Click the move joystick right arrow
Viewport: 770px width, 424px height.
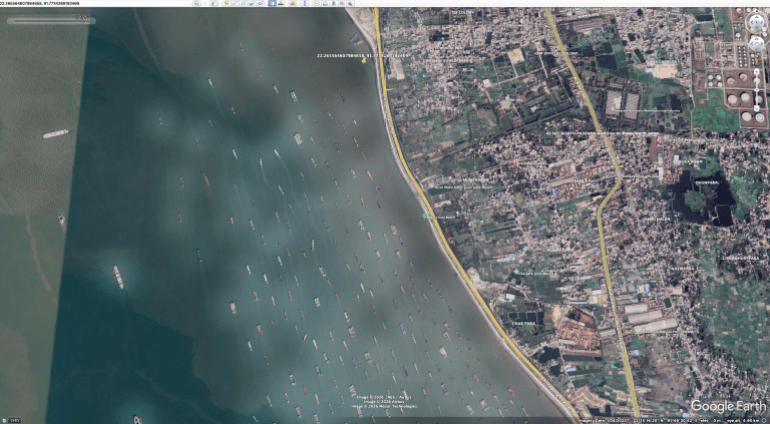762,44
